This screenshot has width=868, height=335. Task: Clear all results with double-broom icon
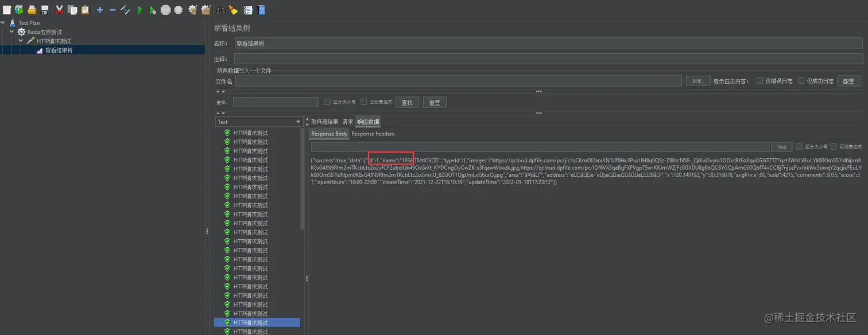(206, 10)
